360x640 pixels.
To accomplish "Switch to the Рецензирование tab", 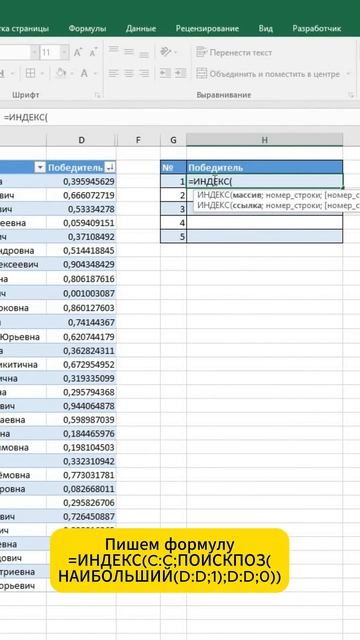I will tap(207, 29).
